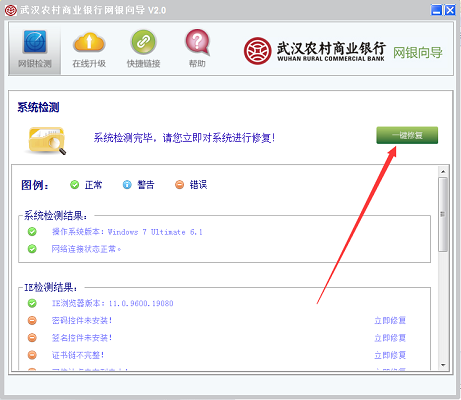
Task: Click the vertical scrollbar thumb
Action: [x=443, y=214]
